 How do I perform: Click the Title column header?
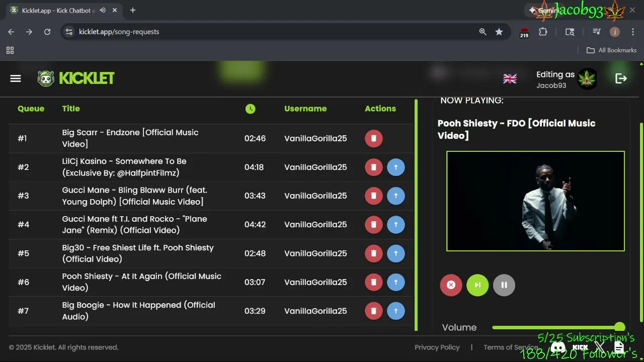coord(71,109)
